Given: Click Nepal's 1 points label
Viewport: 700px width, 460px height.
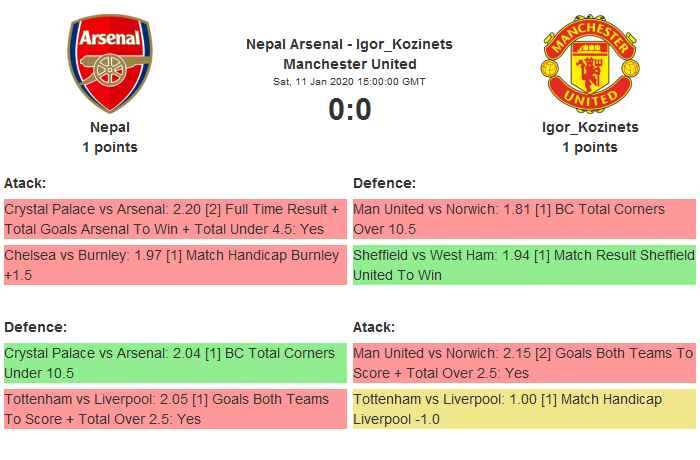Looking at the screenshot, I should click(x=110, y=147).
